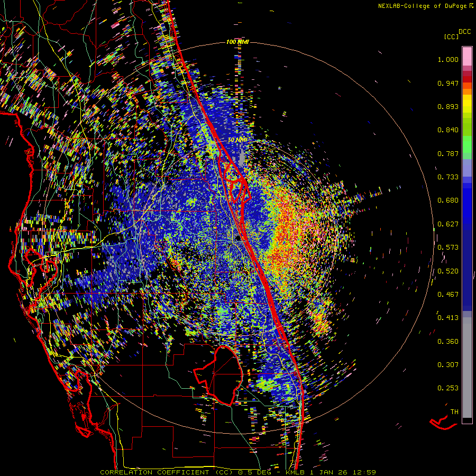The width and height of the screenshot is (476, 476).
Task: Select the 0.520 scale value
Action: 448,271
